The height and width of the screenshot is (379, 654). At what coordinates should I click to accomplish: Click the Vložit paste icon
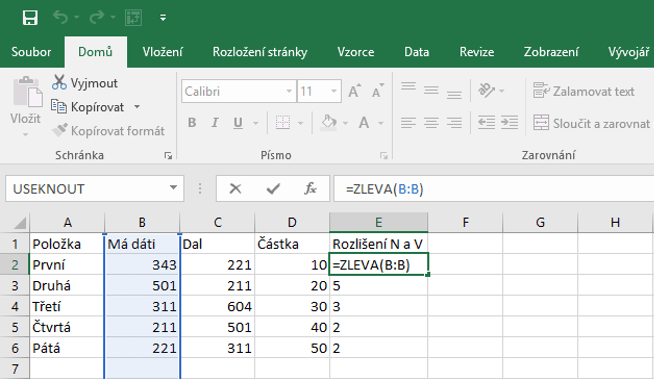pyautogui.click(x=27, y=92)
